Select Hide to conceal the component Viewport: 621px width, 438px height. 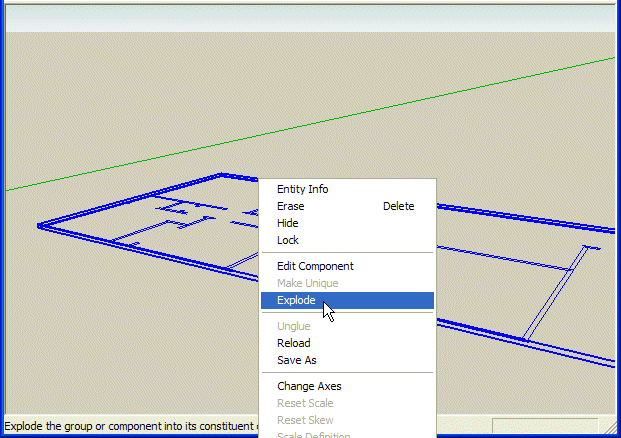(287, 223)
